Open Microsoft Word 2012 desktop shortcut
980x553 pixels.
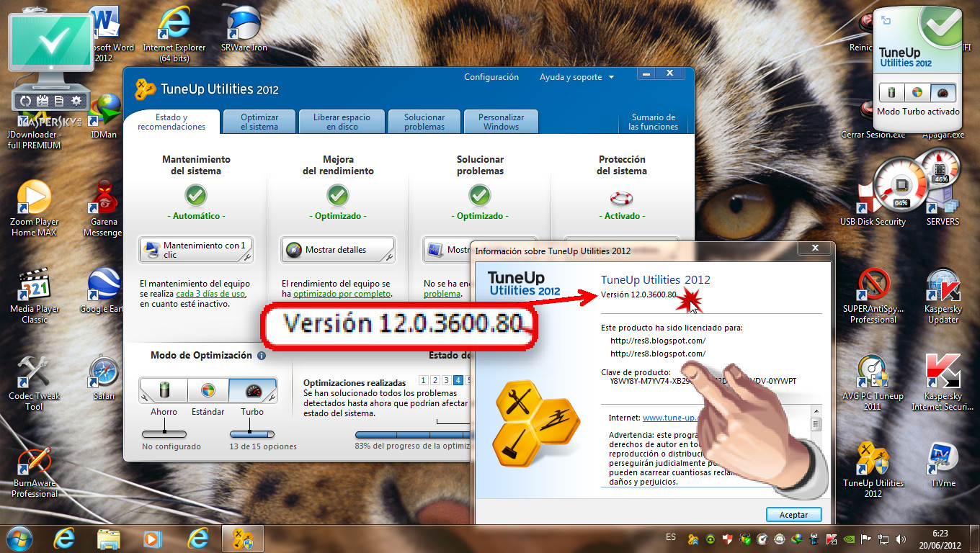pos(110,32)
